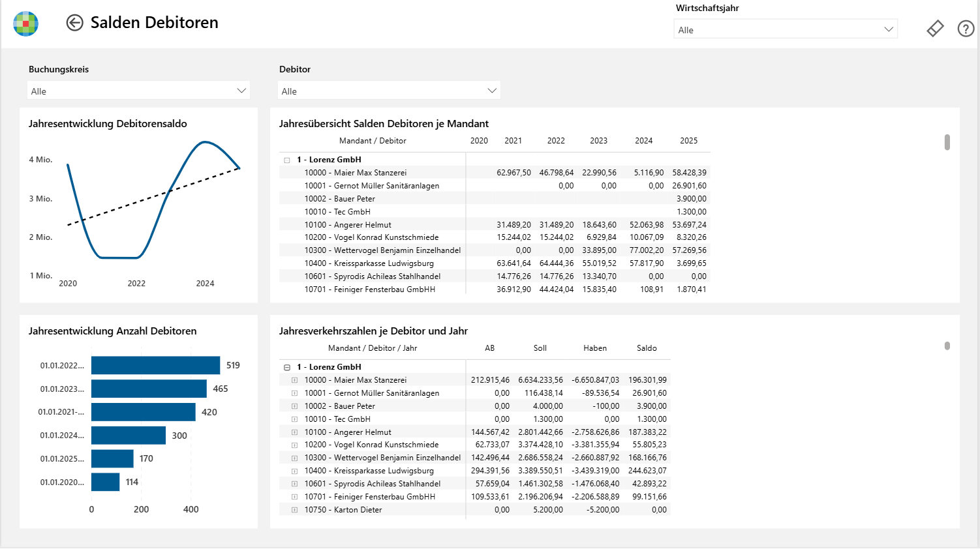
Task: Expand row 10001 - Gernot Müller Sanitäranlagen in Jahresverkehrszahlen
Action: pos(294,393)
